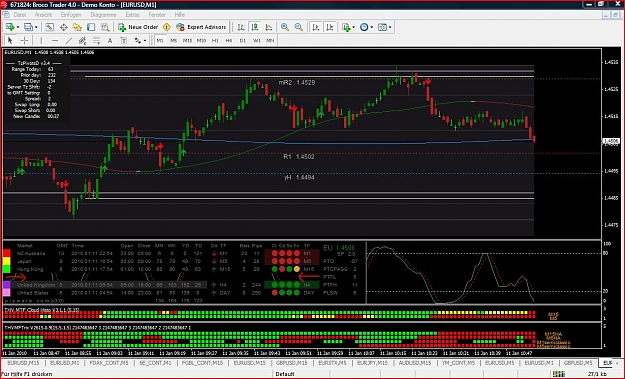Toggle chart shift from right edge
Screen dimensions: 625x379
(x=330, y=27)
